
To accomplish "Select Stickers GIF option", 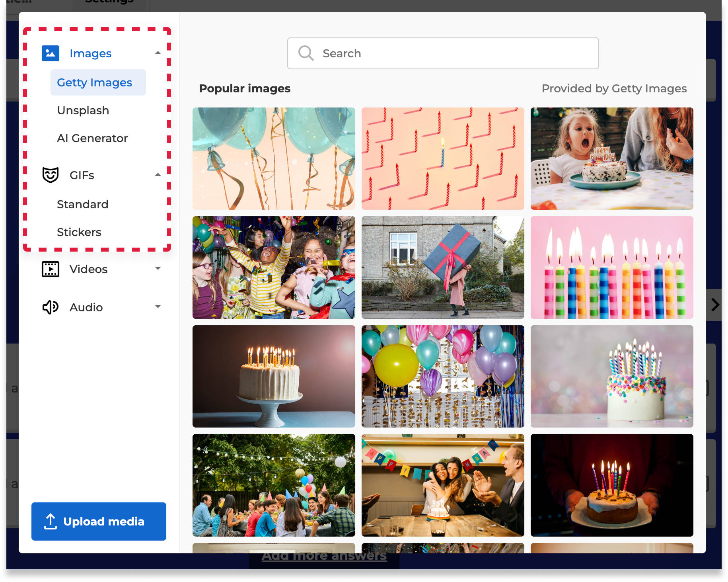I will pos(79,232).
